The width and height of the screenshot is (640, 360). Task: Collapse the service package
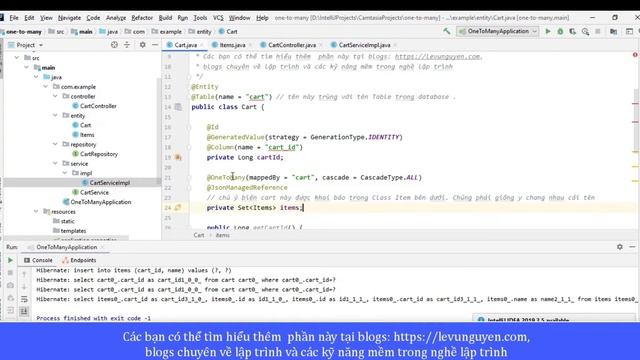(x=55, y=163)
